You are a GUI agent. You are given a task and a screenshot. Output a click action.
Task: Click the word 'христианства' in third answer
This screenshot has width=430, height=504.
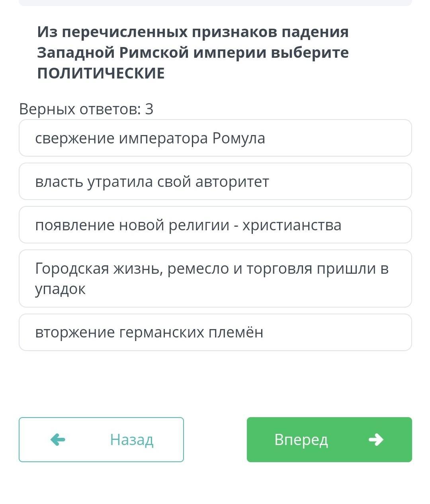[x=292, y=225]
